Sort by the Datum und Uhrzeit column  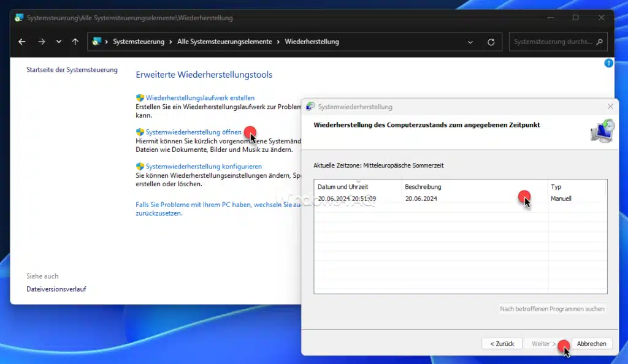click(358, 187)
